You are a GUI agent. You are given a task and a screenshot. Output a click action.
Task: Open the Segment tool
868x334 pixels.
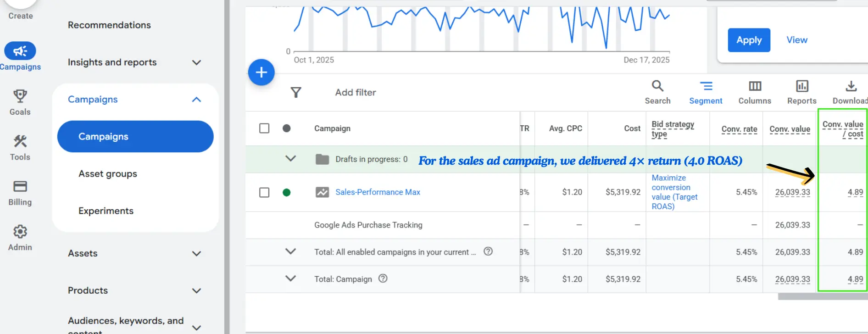[705, 92]
